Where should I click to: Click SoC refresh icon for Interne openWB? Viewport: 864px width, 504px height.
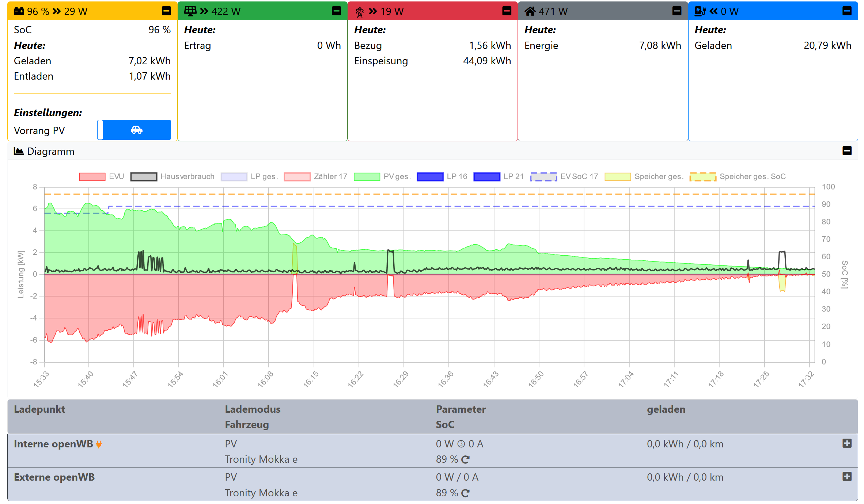pyautogui.click(x=465, y=459)
